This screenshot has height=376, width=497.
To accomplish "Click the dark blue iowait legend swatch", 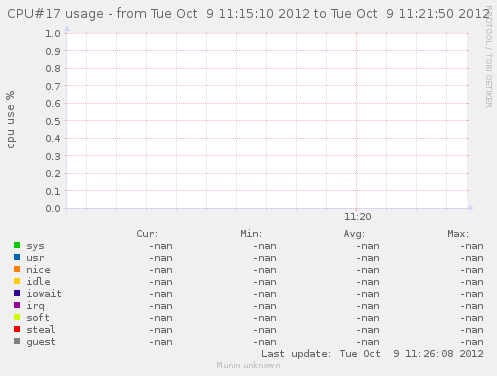I will [x=17, y=293].
